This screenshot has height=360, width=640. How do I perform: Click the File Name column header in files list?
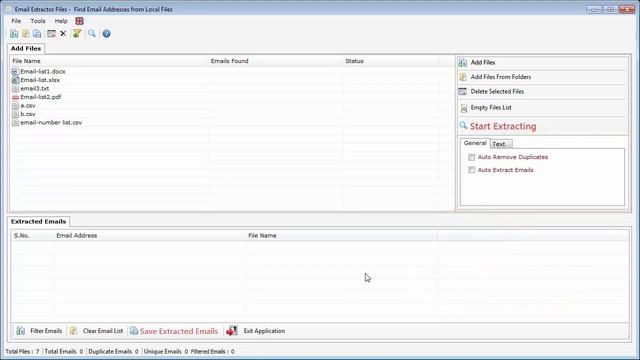[109, 61]
